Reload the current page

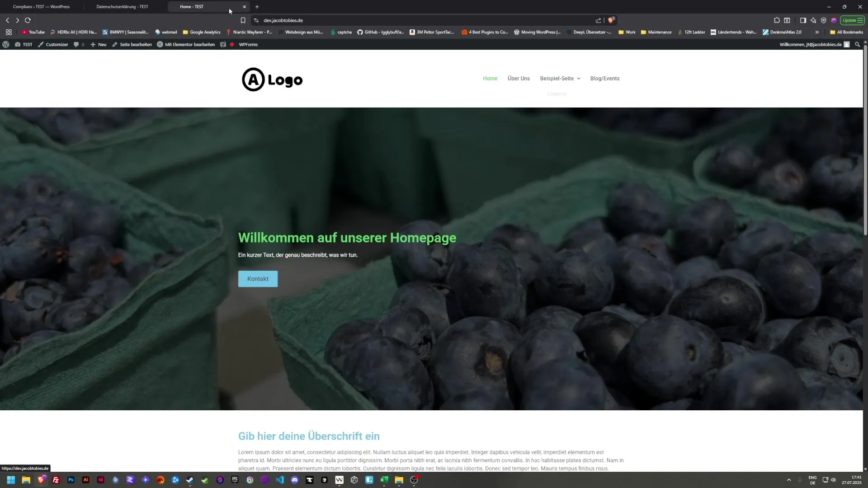point(28,20)
